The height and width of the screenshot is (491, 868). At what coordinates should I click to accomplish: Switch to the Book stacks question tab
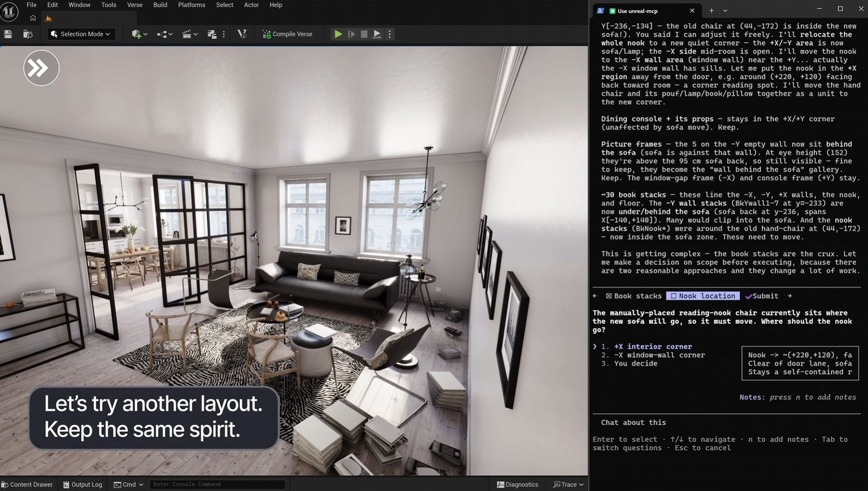tap(634, 296)
